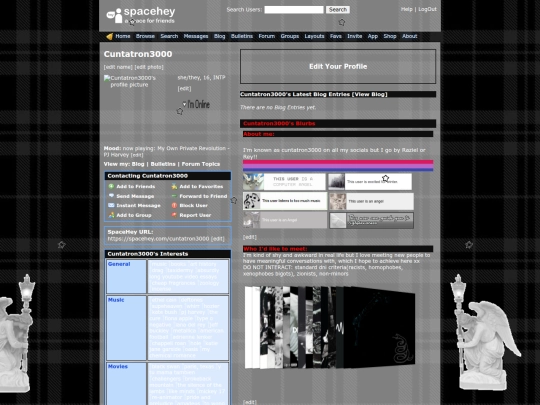
Task: Go to Messages in the navigation bar
Action: click(x=196, y=36)
